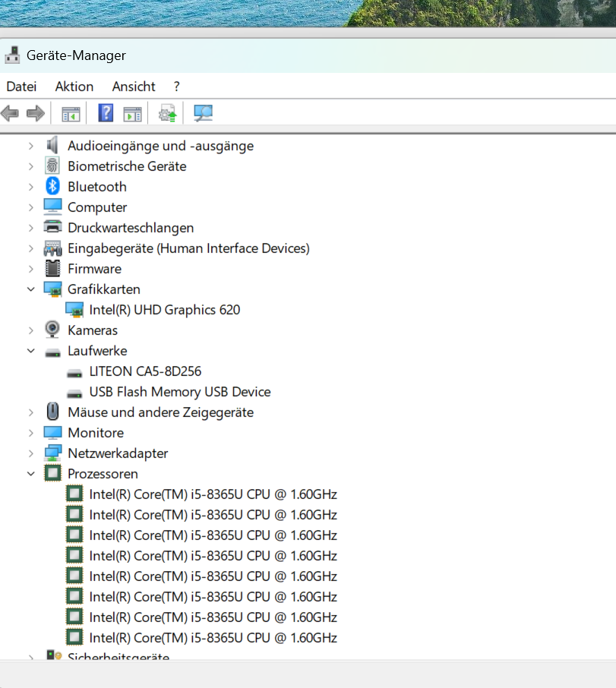Expand the Computer node

[30, 207]
